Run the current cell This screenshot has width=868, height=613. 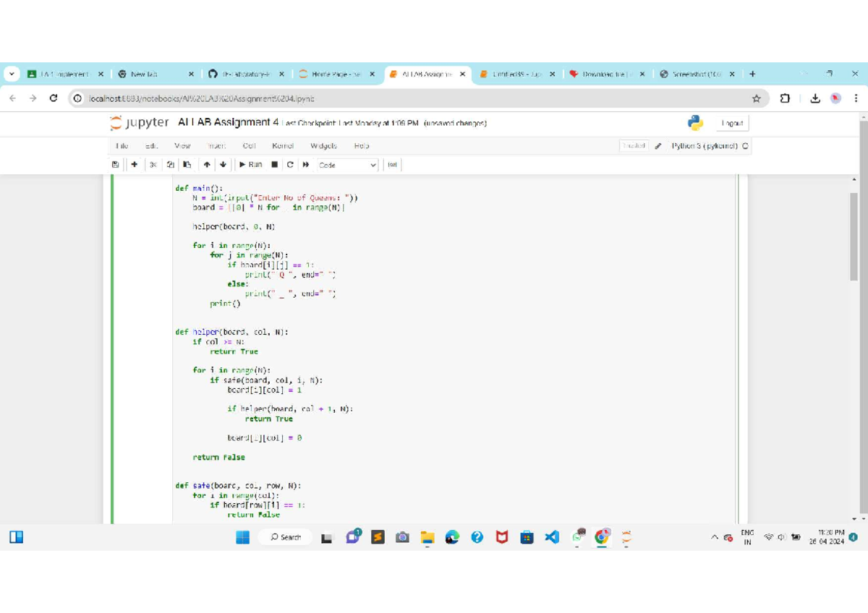coord(250,165)
